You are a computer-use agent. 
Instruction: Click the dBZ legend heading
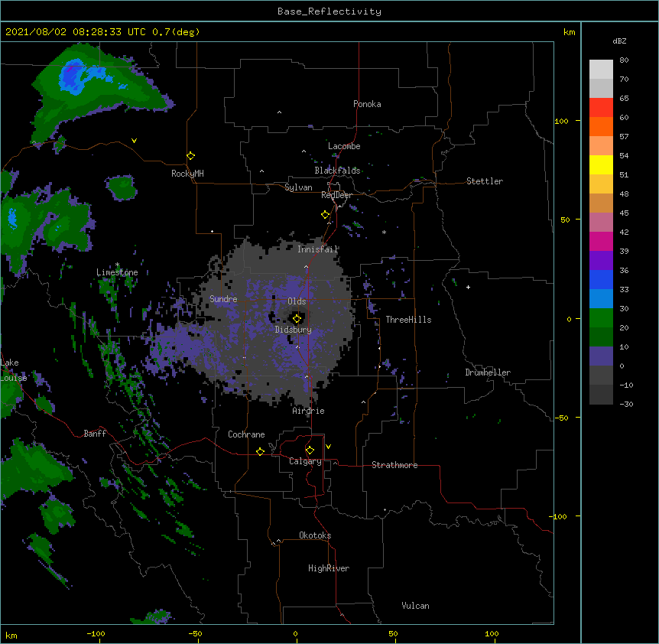[619, 41]
